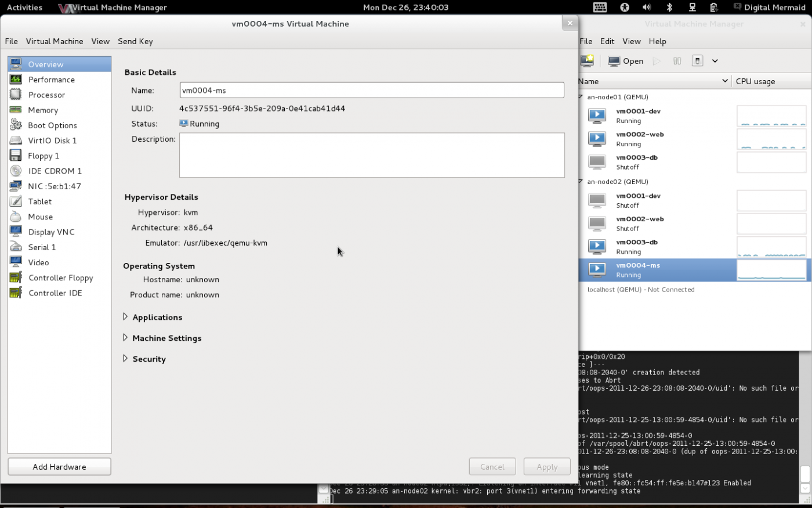Pause the virtual machine from toolbar
This screenshot has width=812, height=508.
coord(677,61)
